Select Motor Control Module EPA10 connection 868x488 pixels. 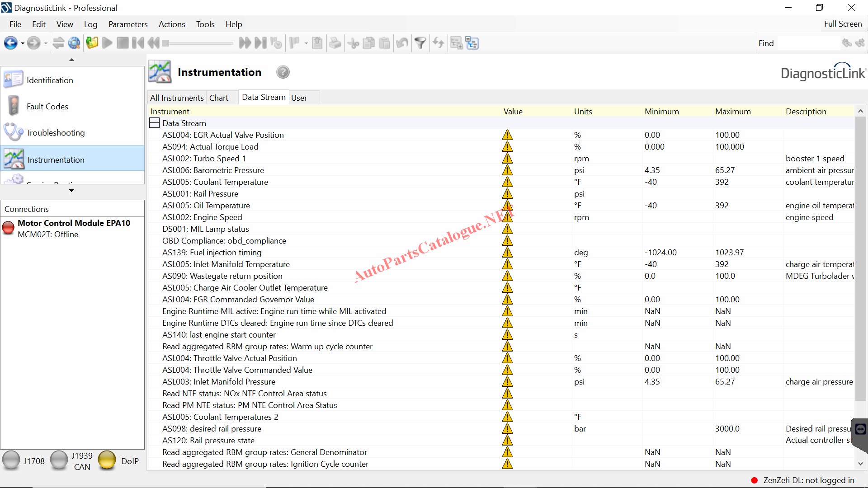coord(74,223)
